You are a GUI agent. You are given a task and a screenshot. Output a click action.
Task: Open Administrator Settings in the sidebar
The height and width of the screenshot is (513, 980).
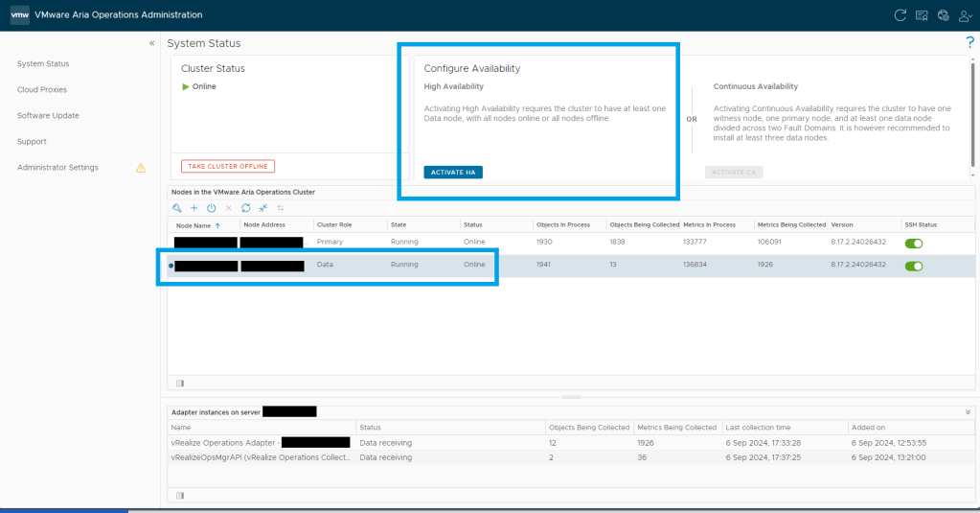tap(57, 167)
